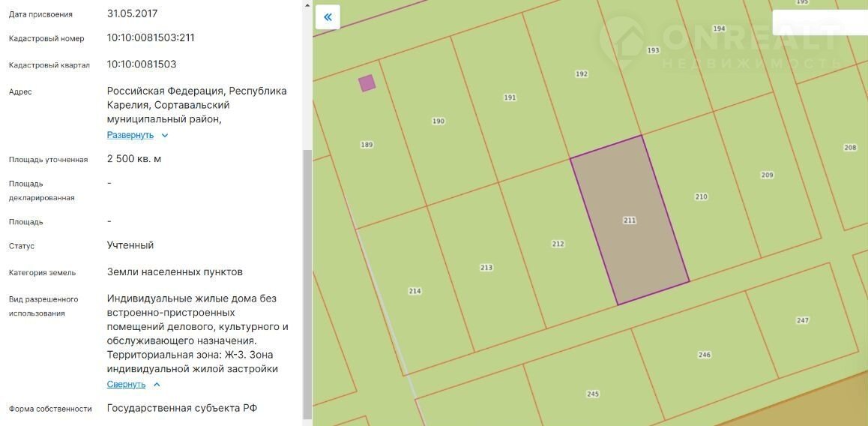
Task: Select parcel 212 on the map
Action: coord(558,244)
